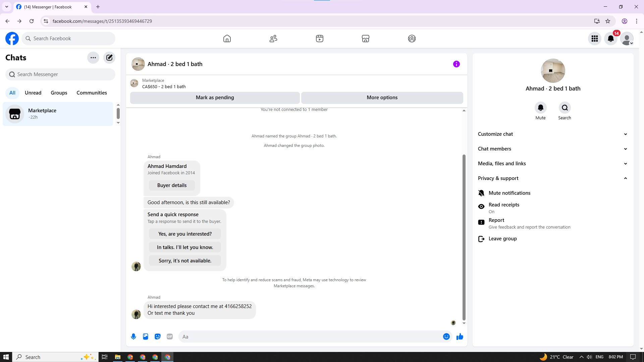Choose the sticker icon in composer

(x=158, y=337)
